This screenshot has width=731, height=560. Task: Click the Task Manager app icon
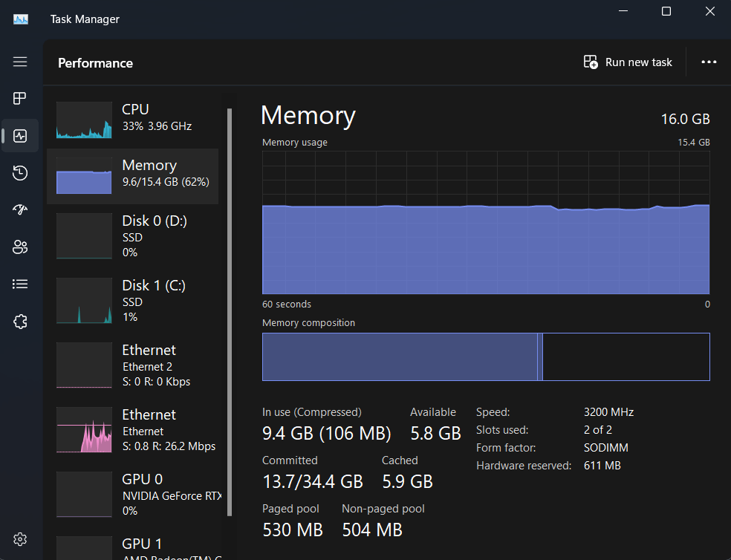coord(21,19)
